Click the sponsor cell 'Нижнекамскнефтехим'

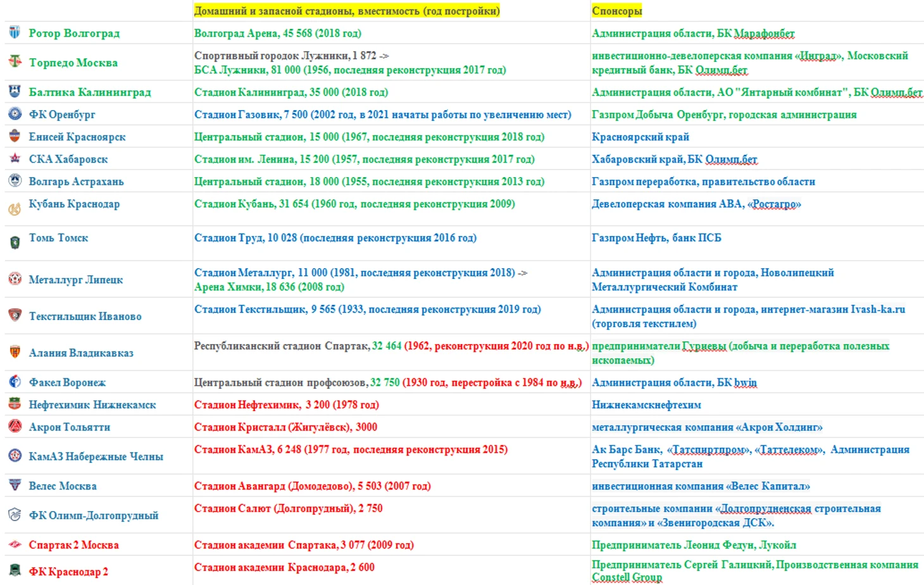646,405
